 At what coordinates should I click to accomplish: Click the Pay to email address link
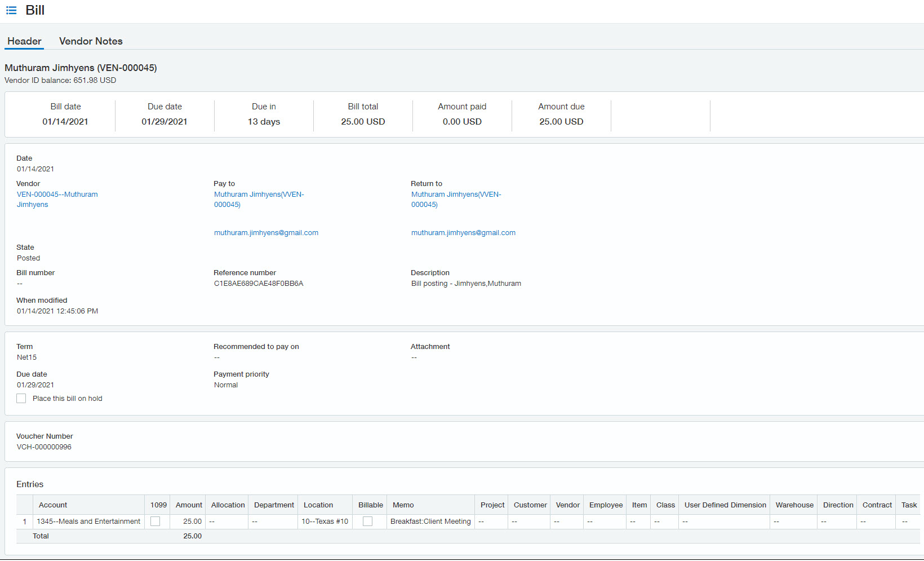point(266,233)
